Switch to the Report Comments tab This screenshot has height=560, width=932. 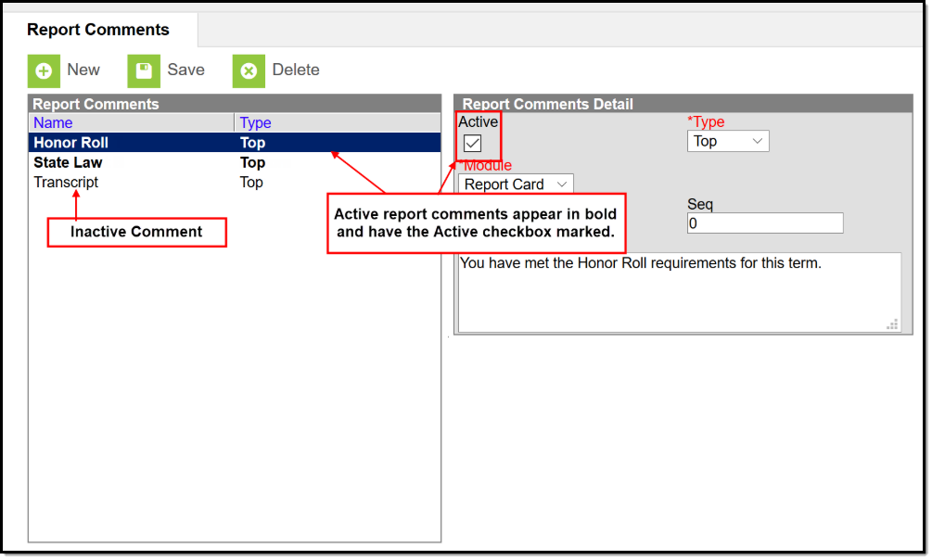tap(98, 30)
